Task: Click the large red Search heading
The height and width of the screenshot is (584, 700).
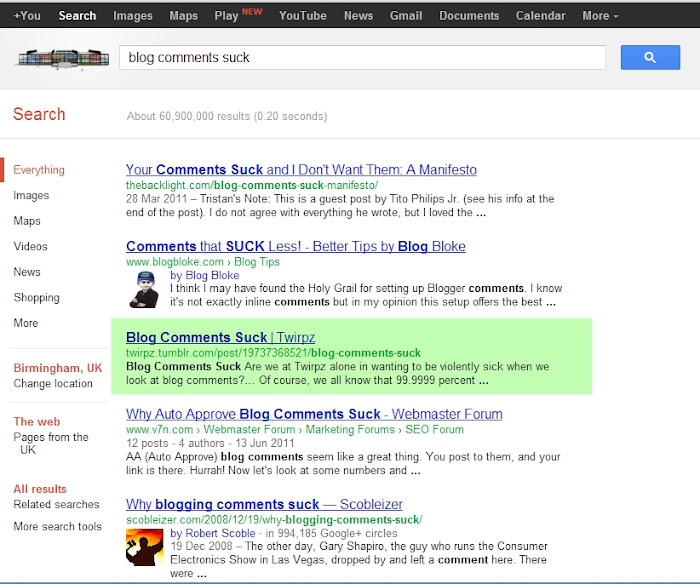Action: tap(39, 114)
